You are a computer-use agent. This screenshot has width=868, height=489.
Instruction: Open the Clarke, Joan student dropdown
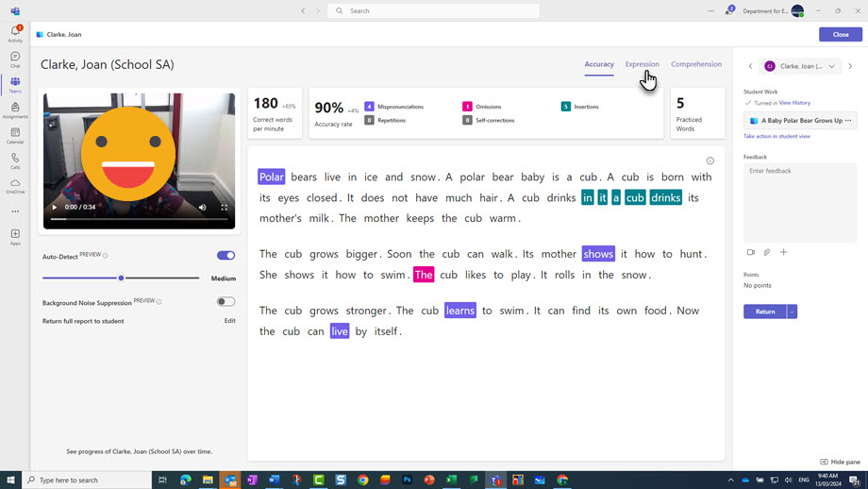(x=799, y=66)
